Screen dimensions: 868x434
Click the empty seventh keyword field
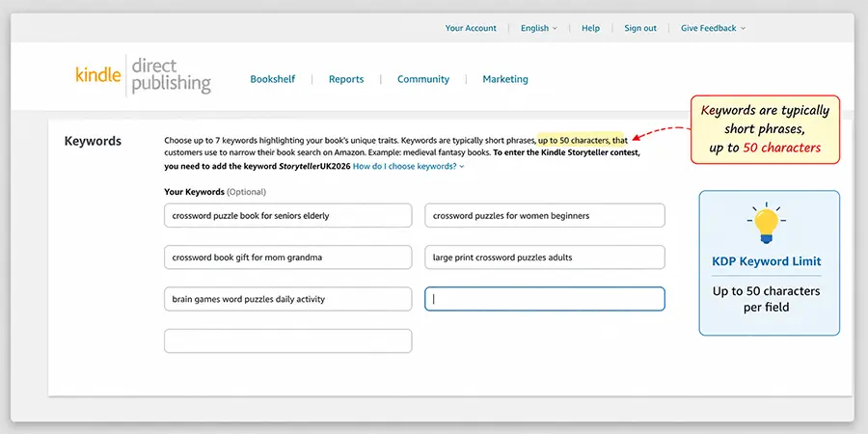[287, 341]
